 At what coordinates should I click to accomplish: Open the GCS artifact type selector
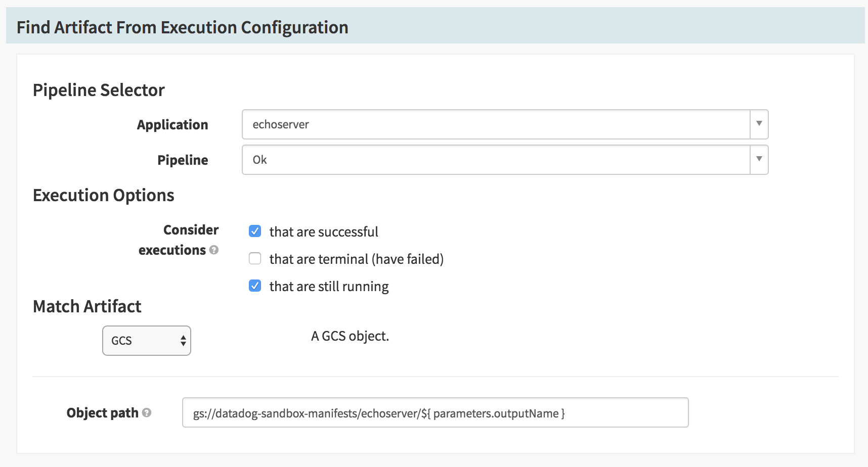[146, 341]
